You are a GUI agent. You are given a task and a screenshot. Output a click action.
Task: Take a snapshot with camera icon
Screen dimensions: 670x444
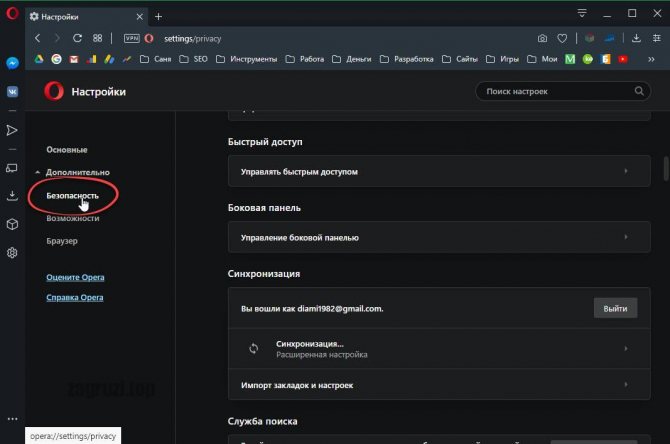coord(542,38)
